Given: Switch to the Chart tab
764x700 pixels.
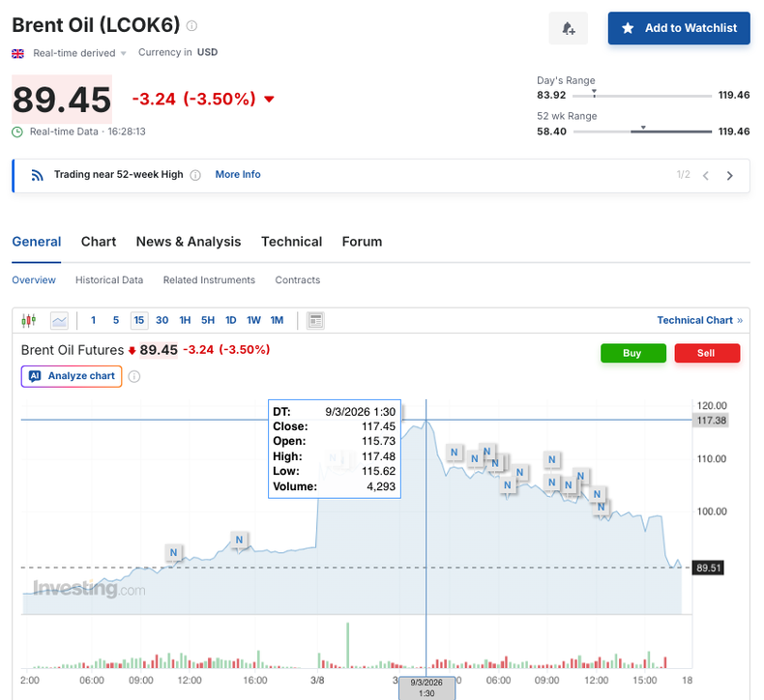Looking at the screenshot, I should [99, 242].
